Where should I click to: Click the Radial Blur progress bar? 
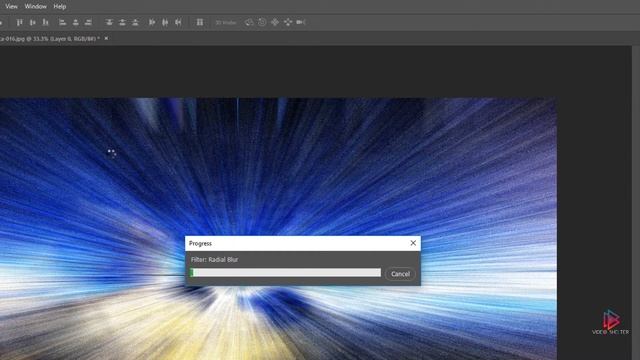285,273
